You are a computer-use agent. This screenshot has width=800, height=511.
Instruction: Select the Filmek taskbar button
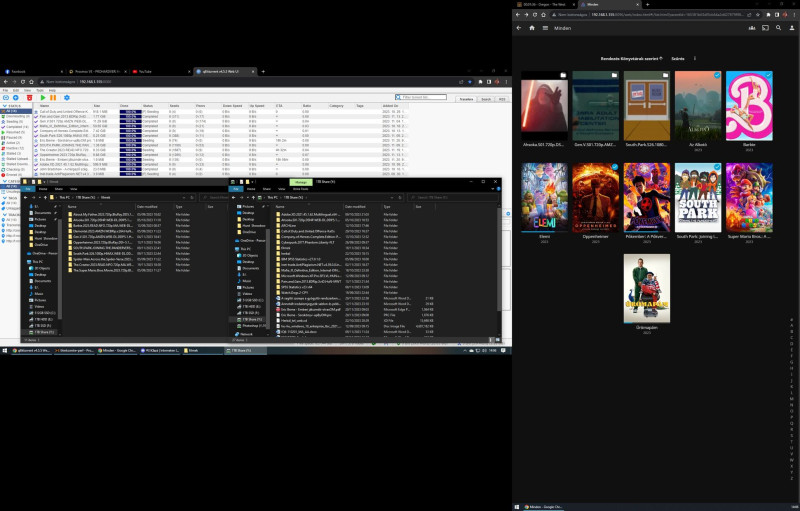click(x=202, y=351)
